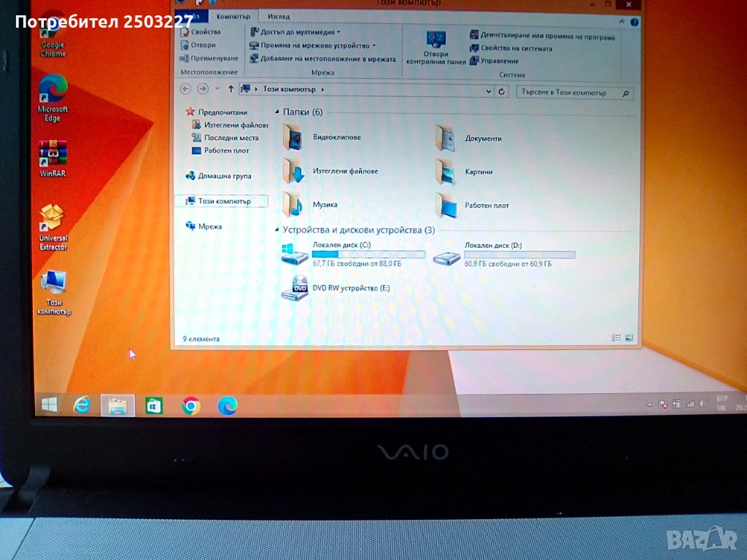
Task: Switch to large icons view in status bar
Action: (629, 338)
